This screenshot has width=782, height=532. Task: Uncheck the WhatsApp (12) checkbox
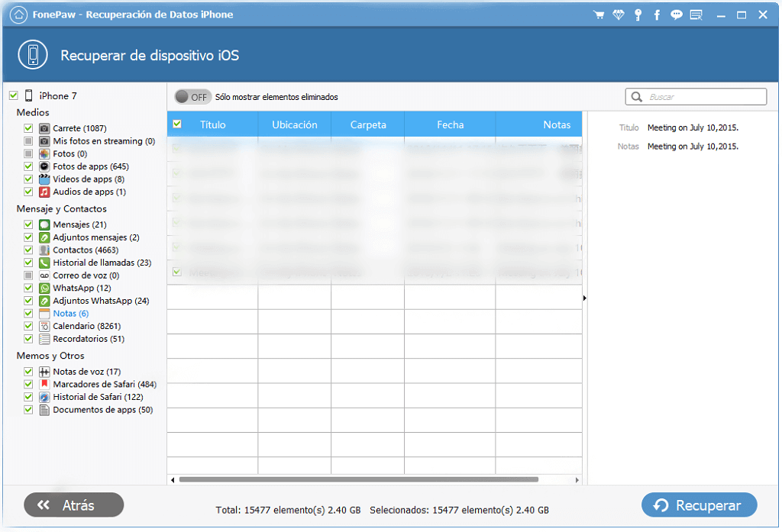pyautogui.click(x=28, y=288)
